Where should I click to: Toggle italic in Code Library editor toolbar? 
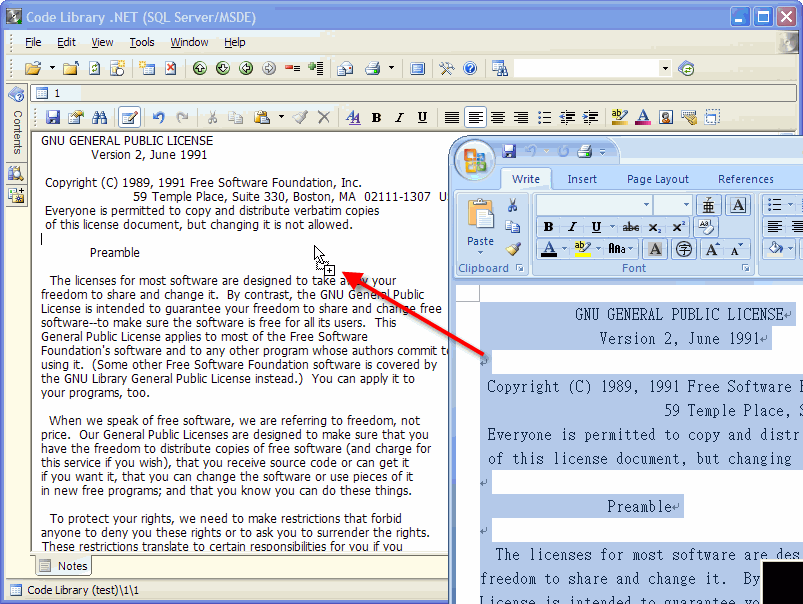pyautogui.click(x=399, y=118)
